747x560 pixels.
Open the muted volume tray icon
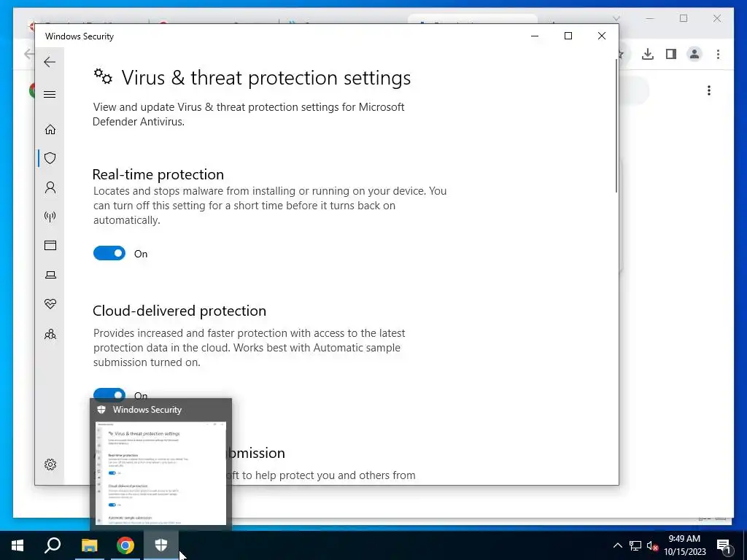click(x=653, y=545)
